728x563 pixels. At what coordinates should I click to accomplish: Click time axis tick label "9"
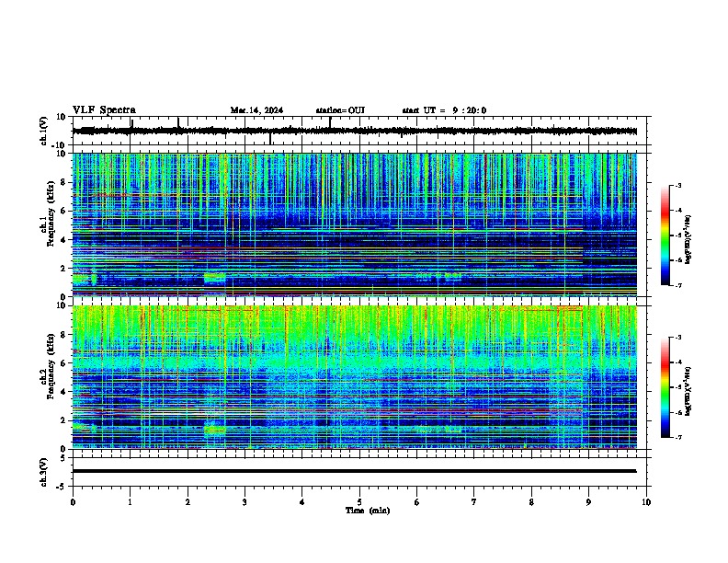click(588, 502)
